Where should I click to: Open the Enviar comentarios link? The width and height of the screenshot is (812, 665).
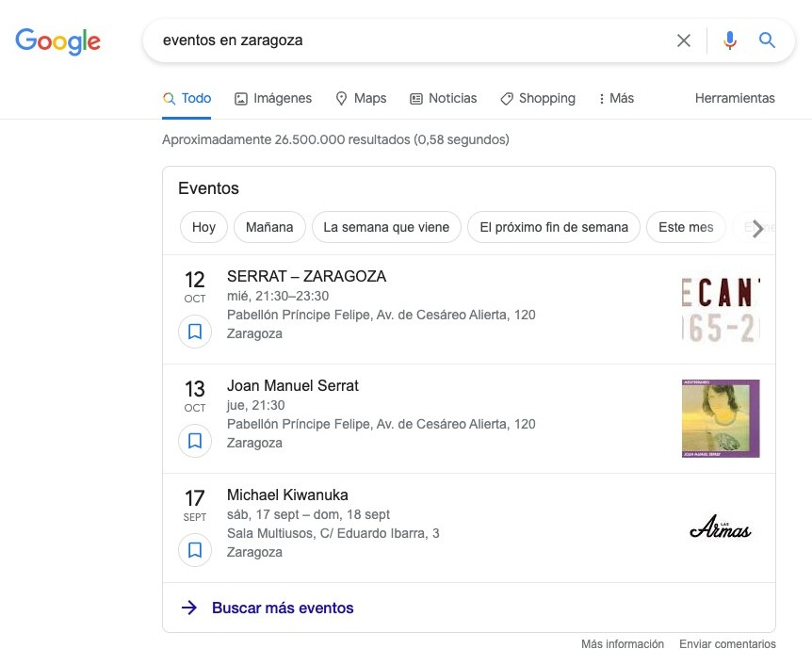pos(727,644)
